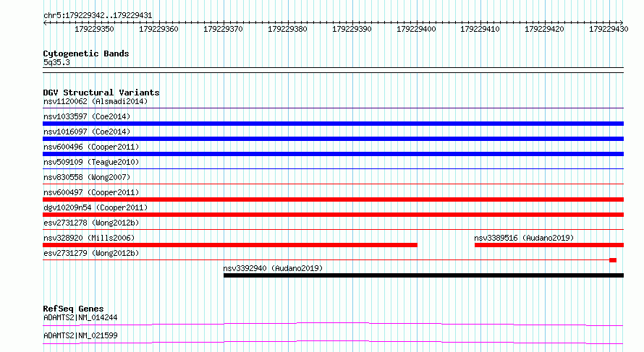
Task: Open gene ADAMTS2|NM_021599
Action: tap(80, 335)
